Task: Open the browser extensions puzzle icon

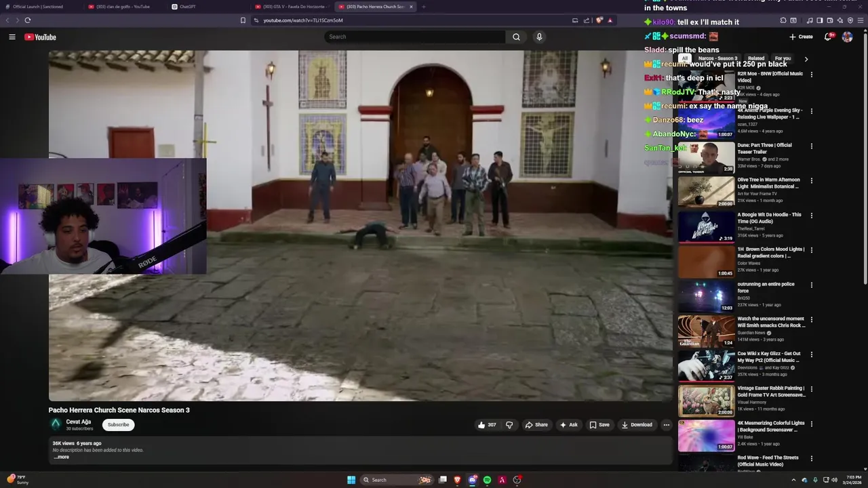Action: click(x=783, y=20)
